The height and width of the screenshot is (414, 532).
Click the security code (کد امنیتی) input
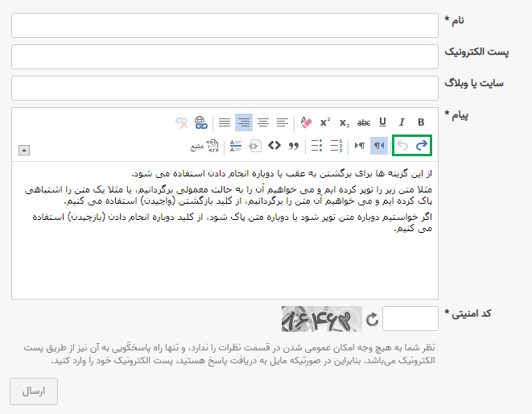[x=410, y=319]
